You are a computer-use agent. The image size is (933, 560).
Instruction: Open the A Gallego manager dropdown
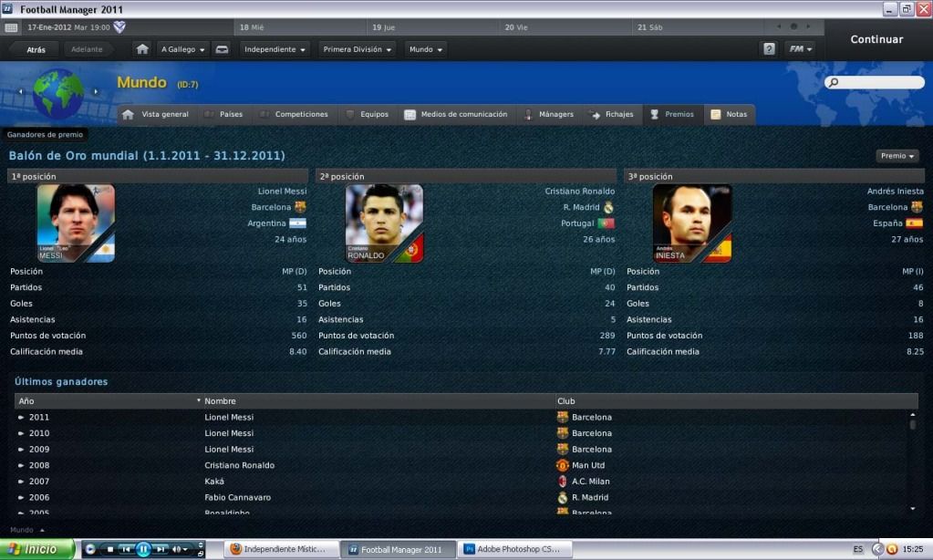pos(182,49)
